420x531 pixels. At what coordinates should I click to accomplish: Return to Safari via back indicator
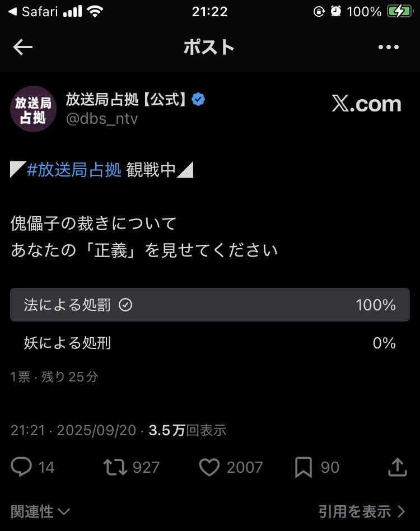pyautogui.click(x=33, y=12)
